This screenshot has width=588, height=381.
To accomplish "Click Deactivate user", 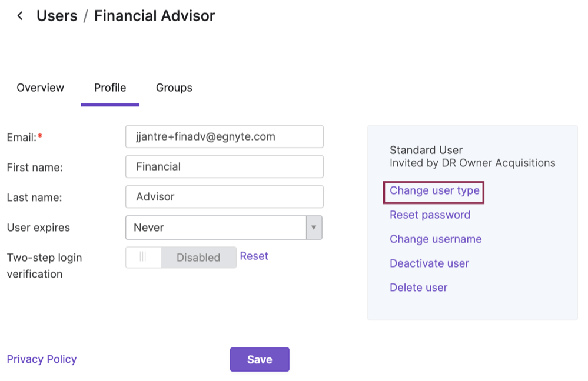I will pyautogui.click(x=429, y=263).
